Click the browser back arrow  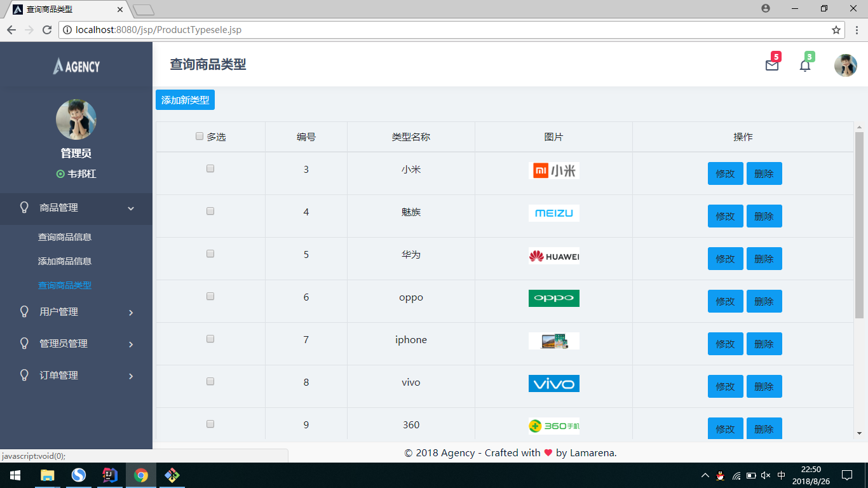pyautogui.click(x=11, y=30)
